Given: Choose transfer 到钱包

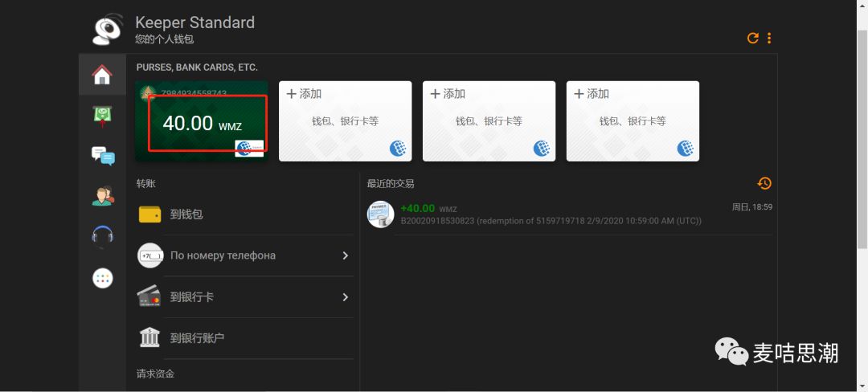Looking at the screenshot, I should coord(244,214).
